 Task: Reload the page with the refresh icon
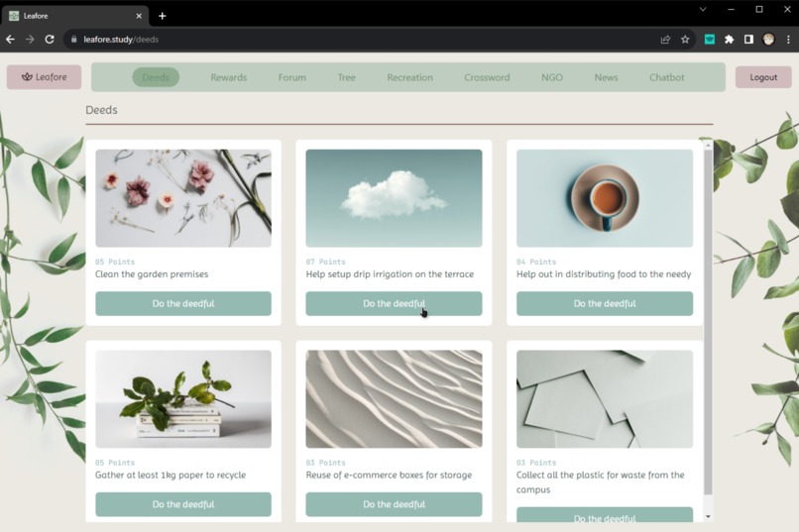[x=50, y=40]
